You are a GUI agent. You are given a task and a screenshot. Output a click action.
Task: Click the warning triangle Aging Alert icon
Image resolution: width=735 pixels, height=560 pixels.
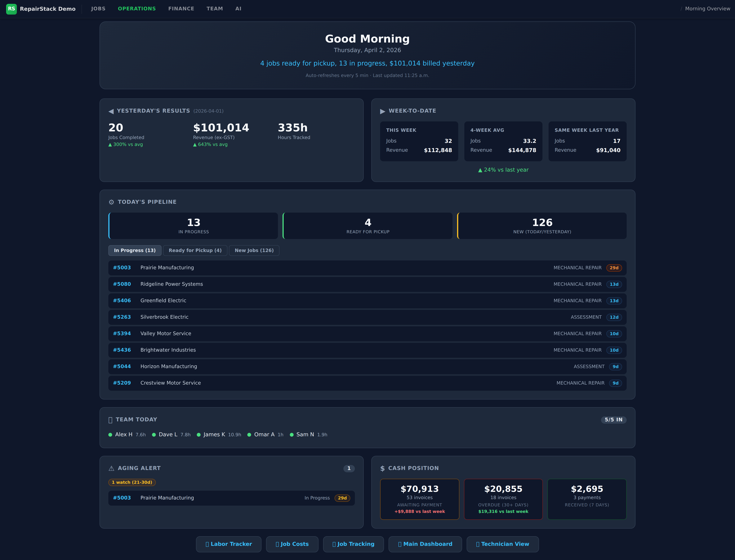click(111, 468)
